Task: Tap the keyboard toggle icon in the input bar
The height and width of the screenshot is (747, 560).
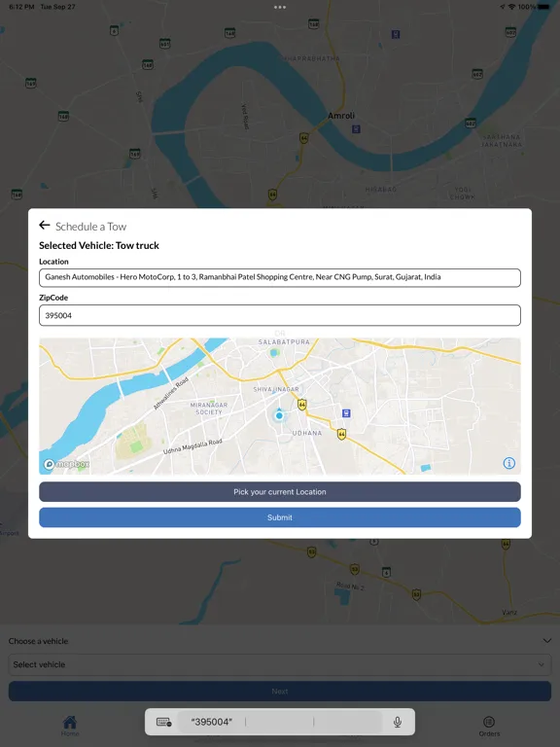Action: pos(163,723)
